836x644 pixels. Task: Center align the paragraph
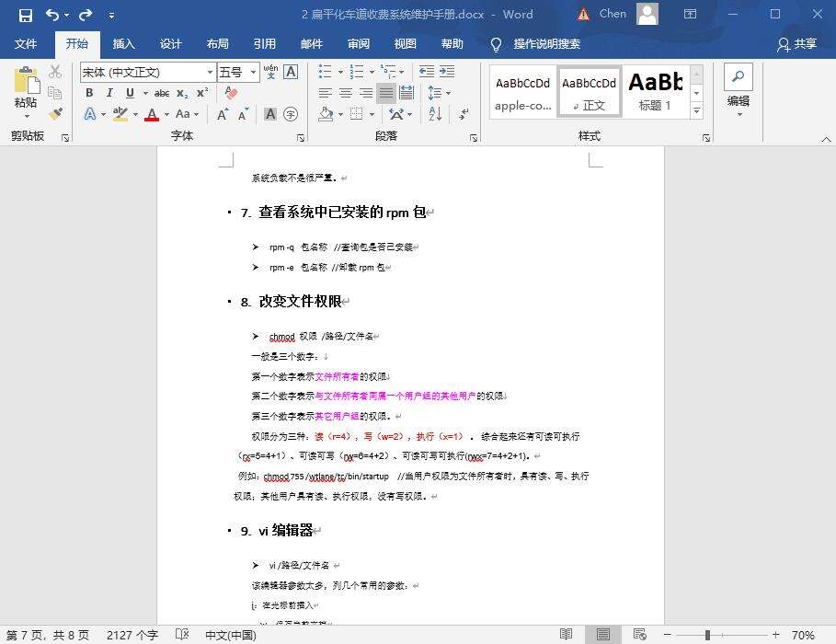click(x=346, y=93)
